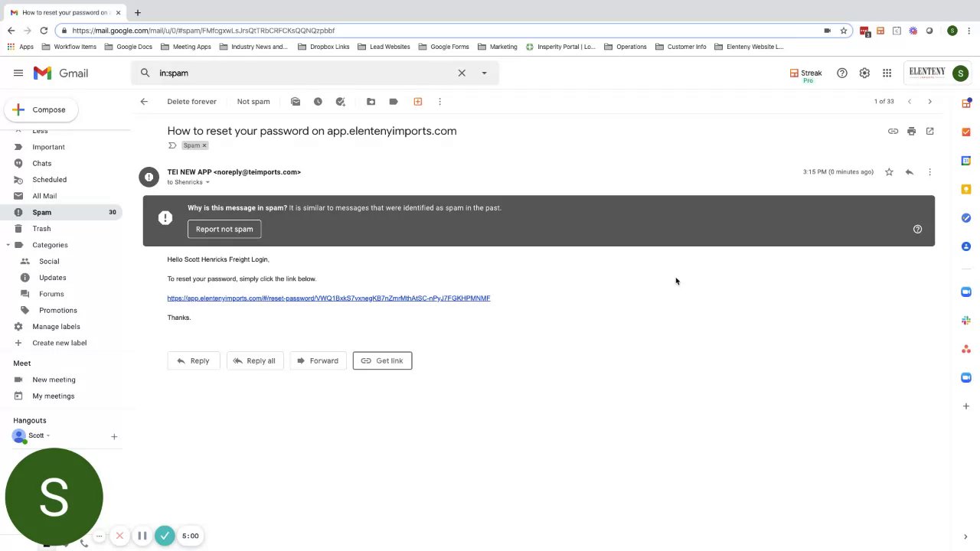Open the Move to folder icon
Screen dimensions: 980x551
371,101
